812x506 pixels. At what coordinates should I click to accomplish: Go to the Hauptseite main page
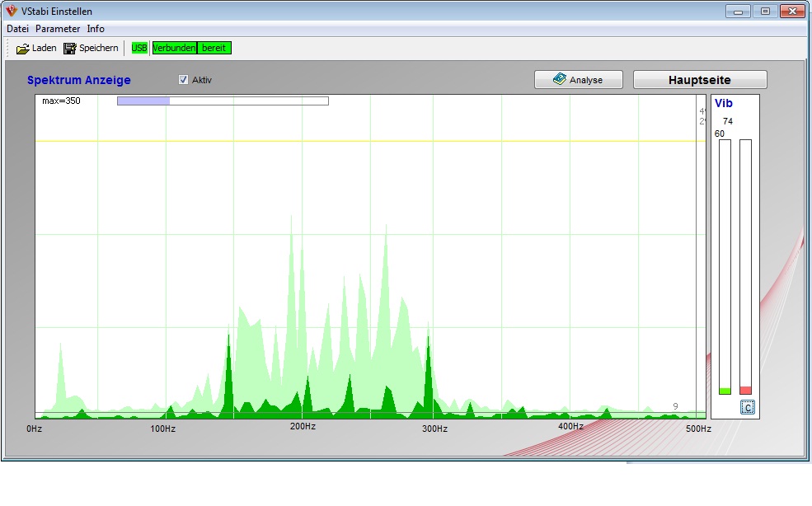pyautogui.click(x=699, y=80)
